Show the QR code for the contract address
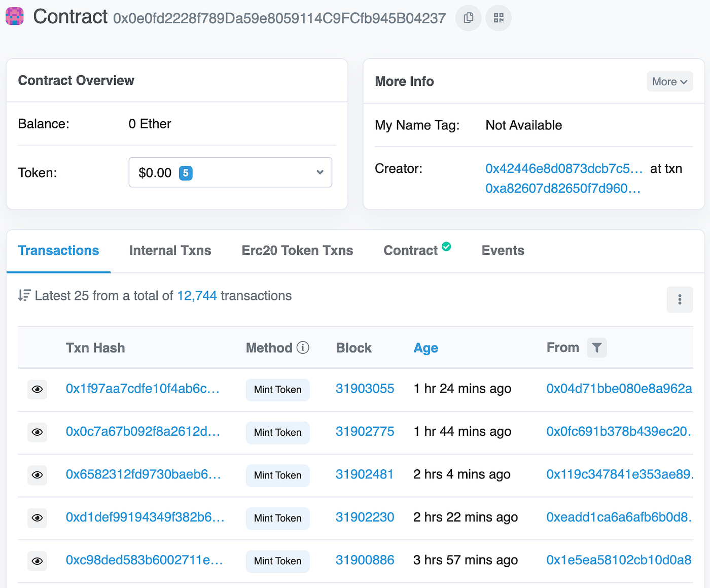Viewport: 710px width, 588px height. (499, 18)
